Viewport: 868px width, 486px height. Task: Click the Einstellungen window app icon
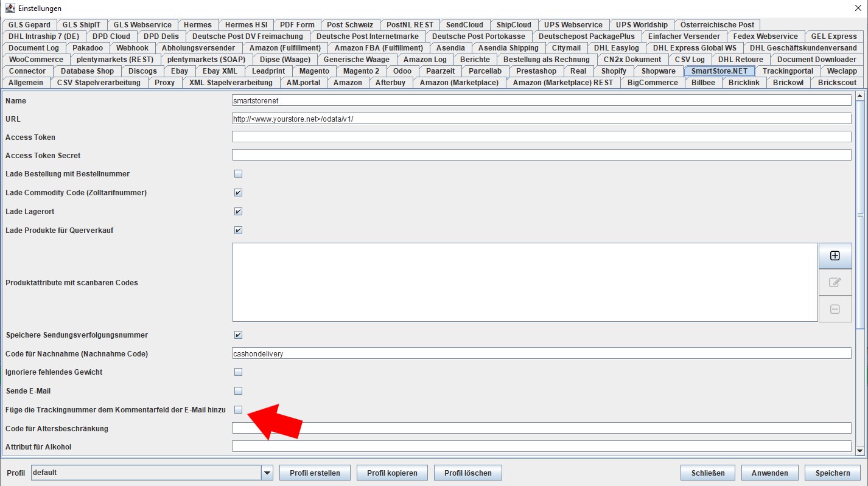[x=10, y=8]
